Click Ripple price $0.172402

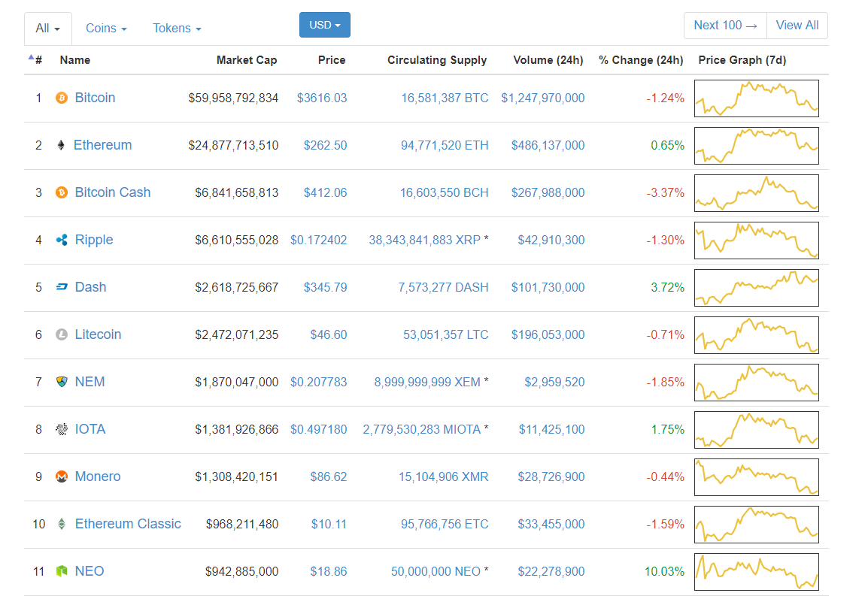coord(319,241)
